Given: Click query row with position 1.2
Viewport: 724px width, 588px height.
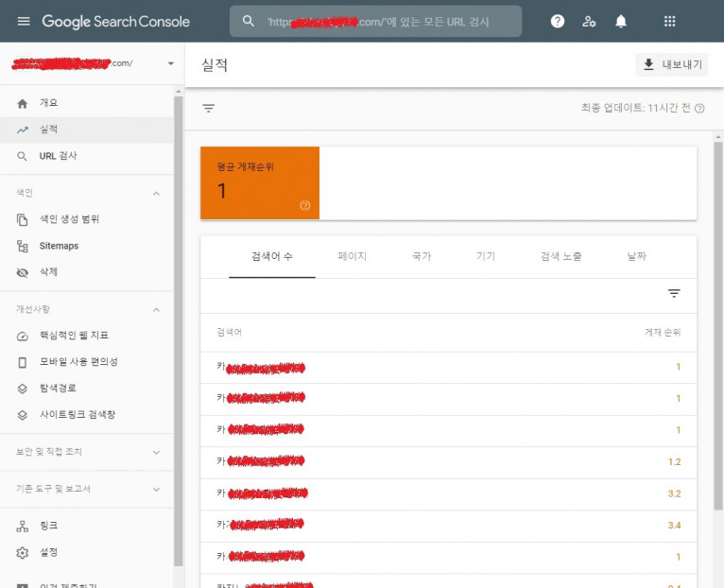Looking at the screenshot, I should pyautogui.click(x=448, y=462).
